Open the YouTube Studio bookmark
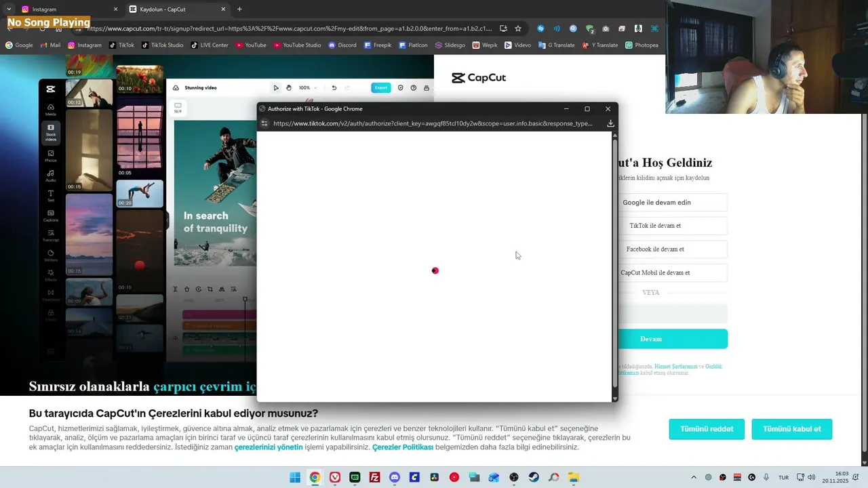 tap(297, 45)
